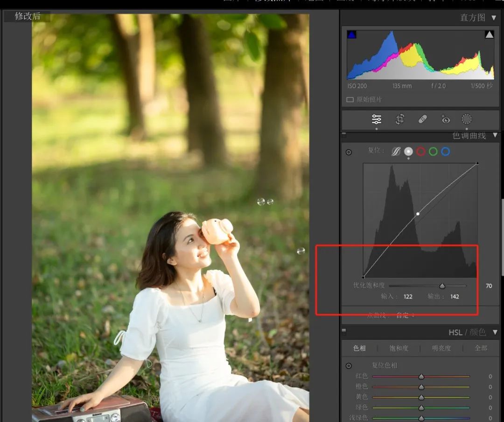Switch to the green channel curve

[433, 152]
